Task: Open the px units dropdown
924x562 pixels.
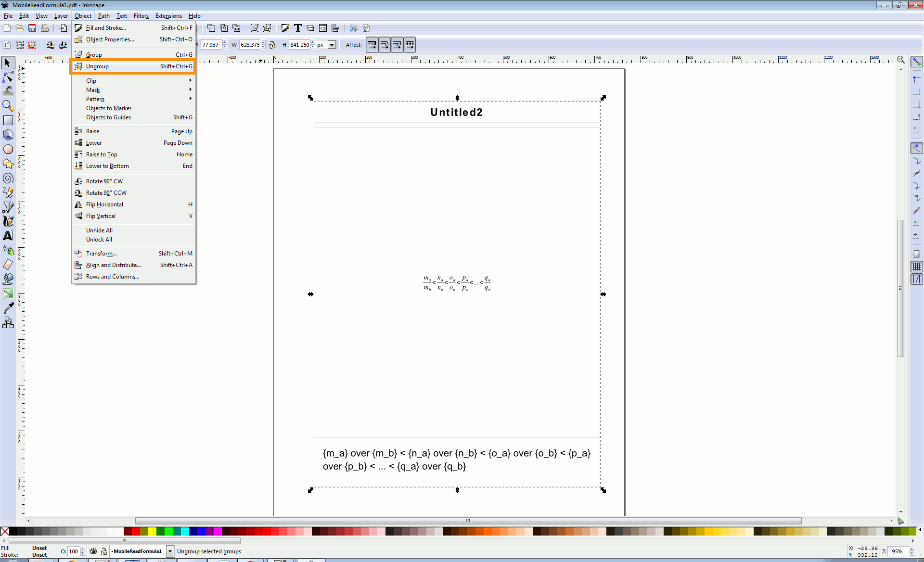Action: tap(332, 45)
